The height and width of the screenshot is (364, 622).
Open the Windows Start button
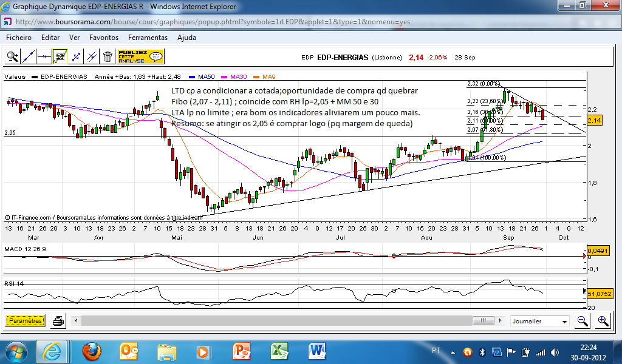click(x=16, y=352)
